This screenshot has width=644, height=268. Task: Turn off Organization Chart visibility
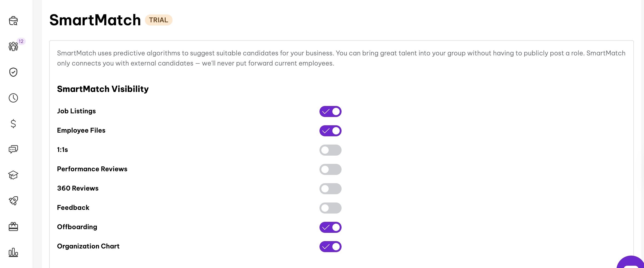330,247
